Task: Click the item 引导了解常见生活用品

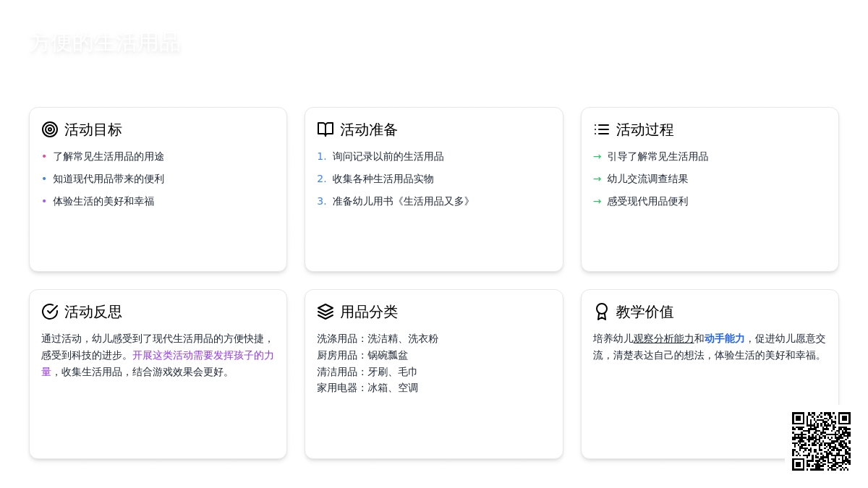Action: [x=658, y=156]
